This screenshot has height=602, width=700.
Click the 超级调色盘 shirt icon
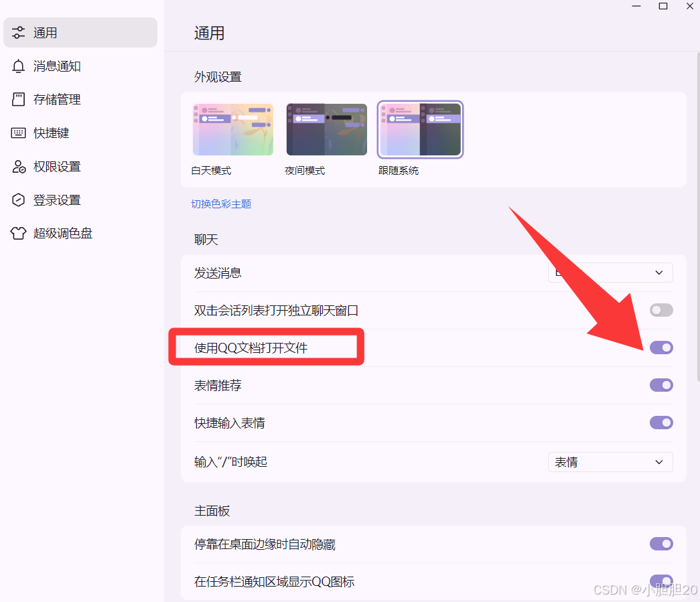click(18, 233)
